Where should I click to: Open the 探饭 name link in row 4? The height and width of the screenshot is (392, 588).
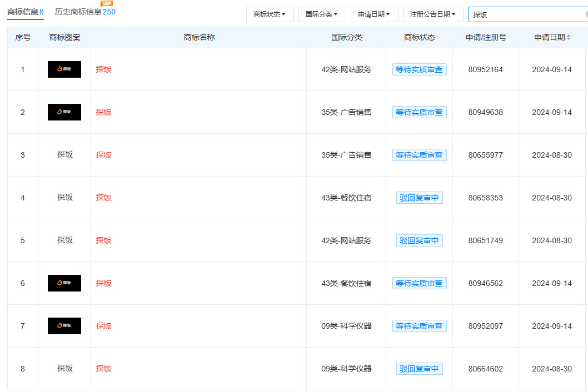click(x=103, y=198)
